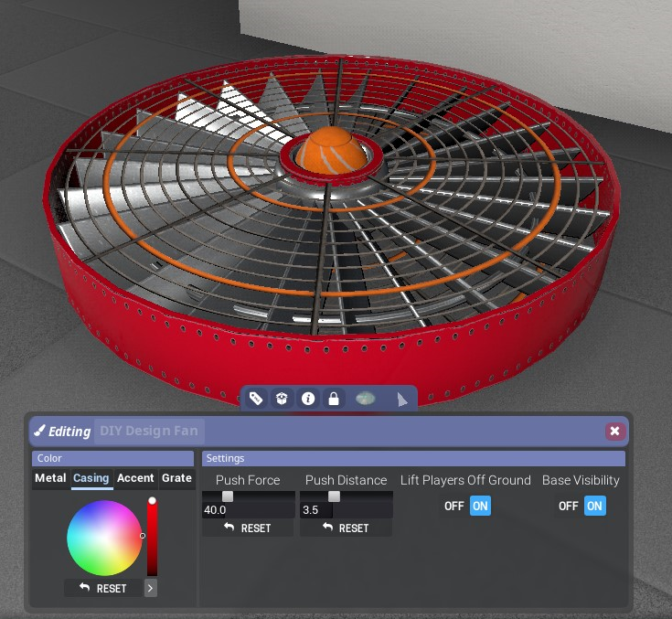Screen dimensions: 672x619
Task: Click the Push Force label
Action: 248,480
